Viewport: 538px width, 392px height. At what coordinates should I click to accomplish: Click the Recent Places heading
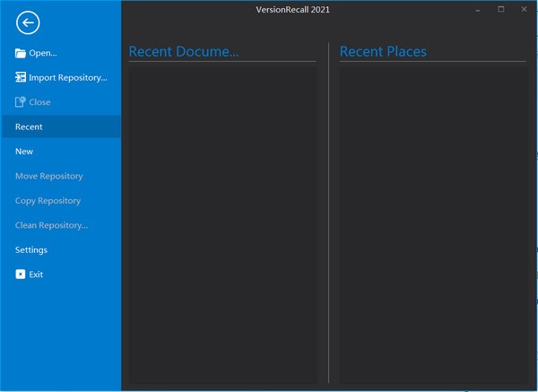coord(383,51)
